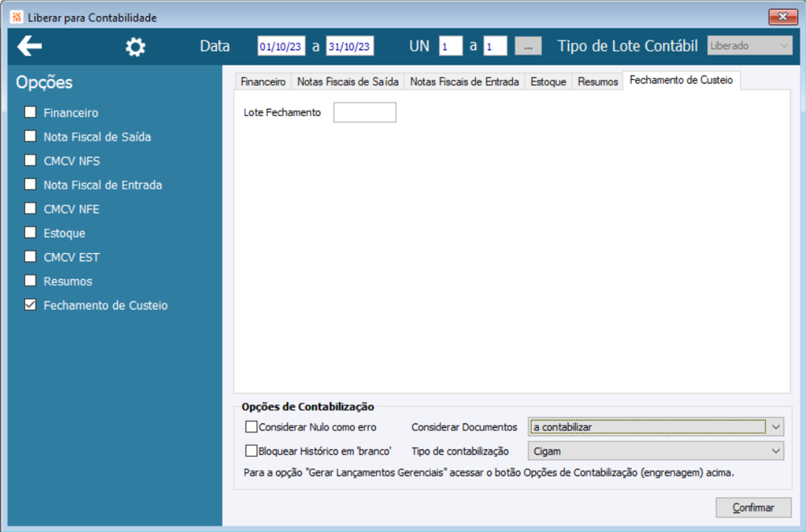Image resolution: width=806 pixels, height=532 pixels.
Task: Click the Confirmar button
Action: click(x=753, y=507)
